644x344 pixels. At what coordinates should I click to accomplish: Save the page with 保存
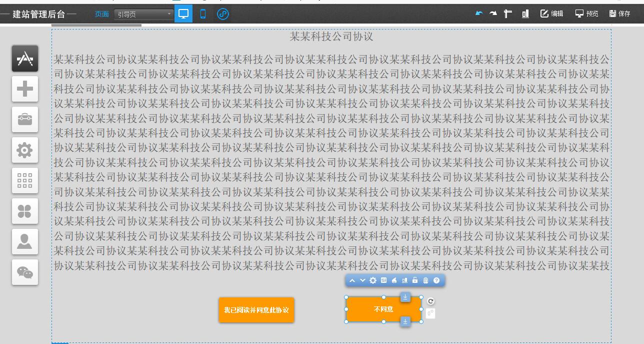click(620, 14)
